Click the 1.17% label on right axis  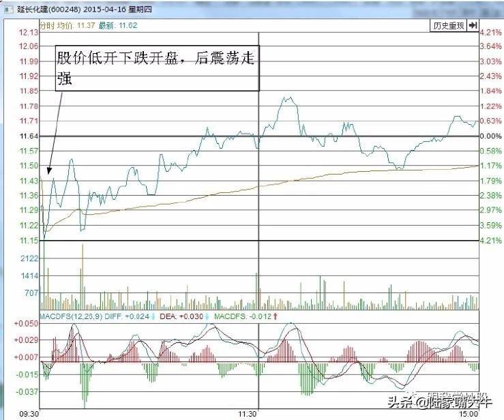pos(490,166)
